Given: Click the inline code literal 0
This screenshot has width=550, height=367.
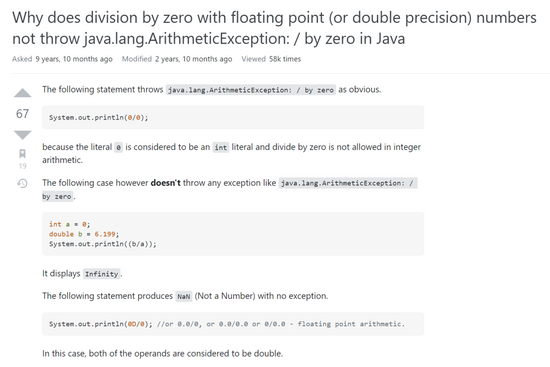Looking at the screenshot, I should [119, 147].
